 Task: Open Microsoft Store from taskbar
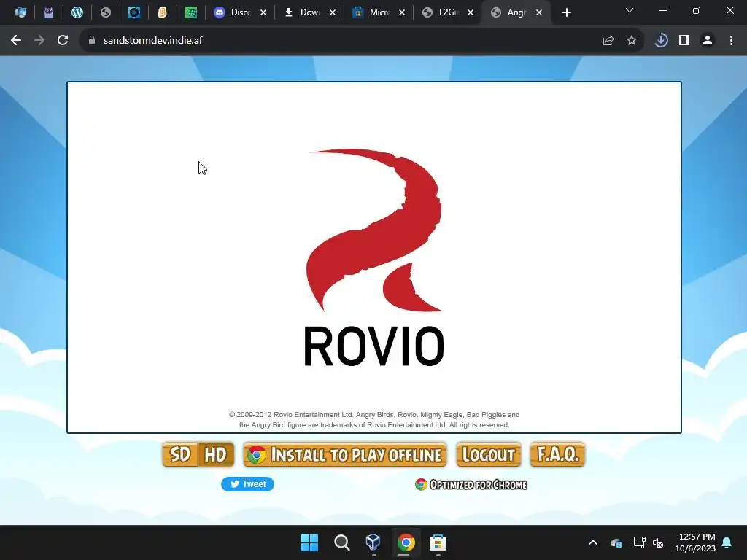tap(438, 542)
